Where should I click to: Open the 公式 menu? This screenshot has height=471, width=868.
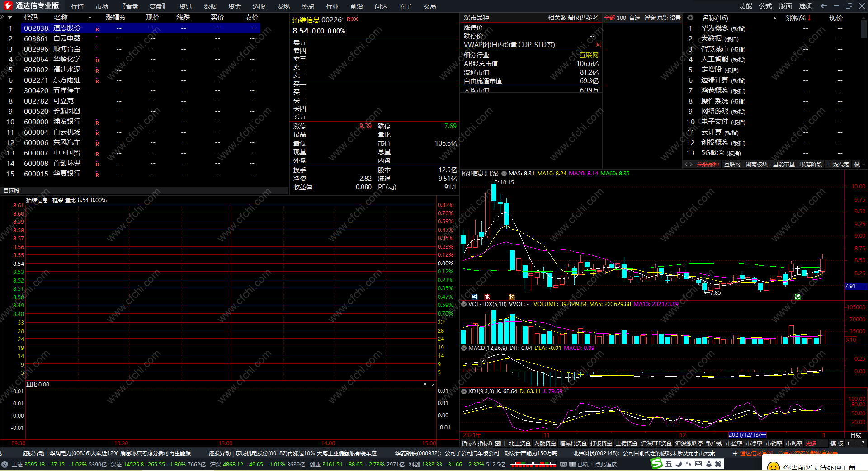pos(766,6)
